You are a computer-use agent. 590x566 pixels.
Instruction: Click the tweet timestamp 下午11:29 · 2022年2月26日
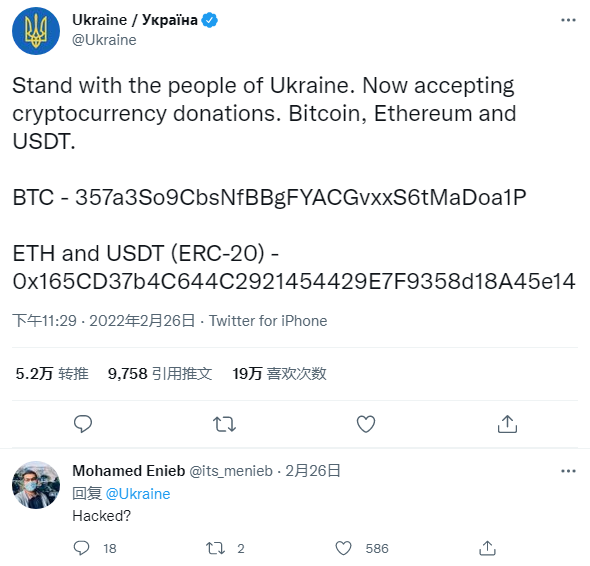[x=104, y=321]
